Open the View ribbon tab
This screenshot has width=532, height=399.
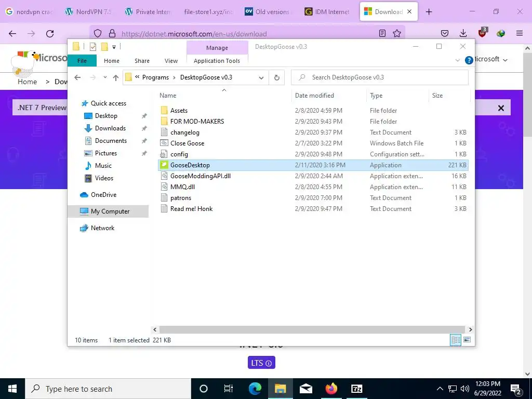click(x=171, y=61)
